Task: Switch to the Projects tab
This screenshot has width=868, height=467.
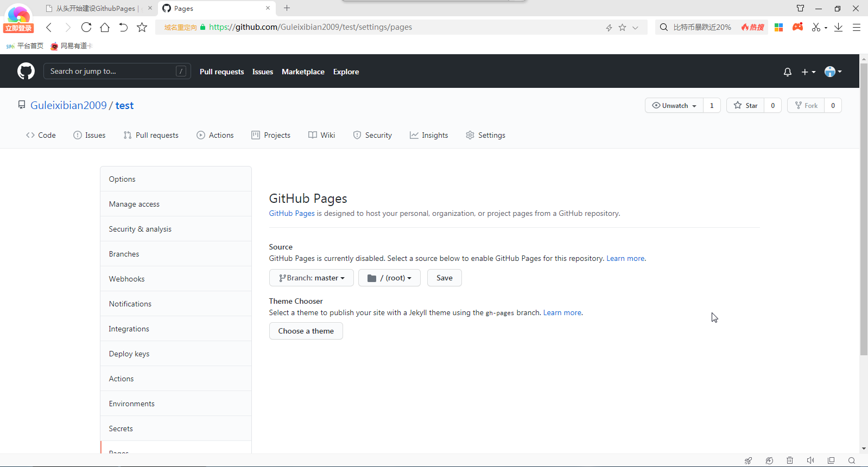Action: tap(271, 135)
